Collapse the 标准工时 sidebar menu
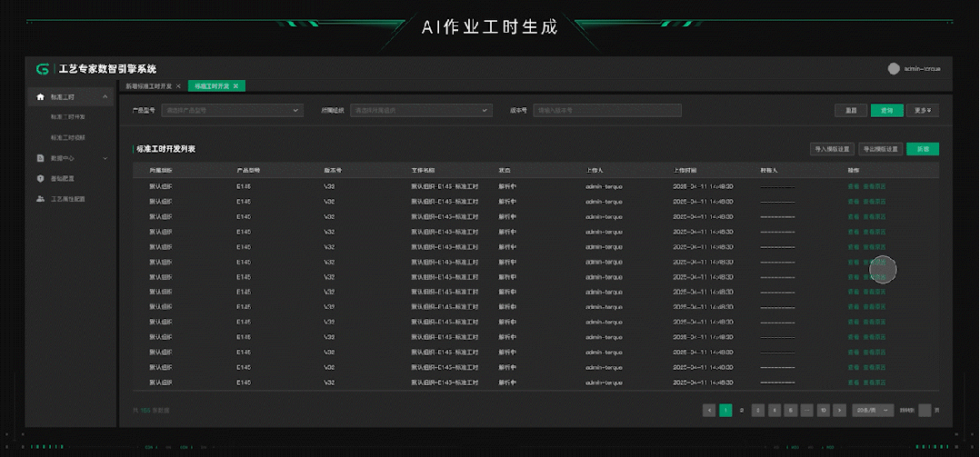This screenshot has height=457, width=980. click(x=105, y=96)
